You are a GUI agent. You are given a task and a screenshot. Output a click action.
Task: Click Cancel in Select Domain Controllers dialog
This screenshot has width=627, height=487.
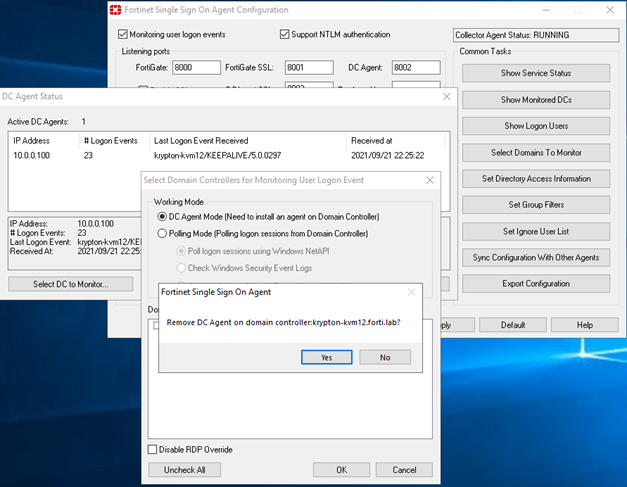click(404, 470)
